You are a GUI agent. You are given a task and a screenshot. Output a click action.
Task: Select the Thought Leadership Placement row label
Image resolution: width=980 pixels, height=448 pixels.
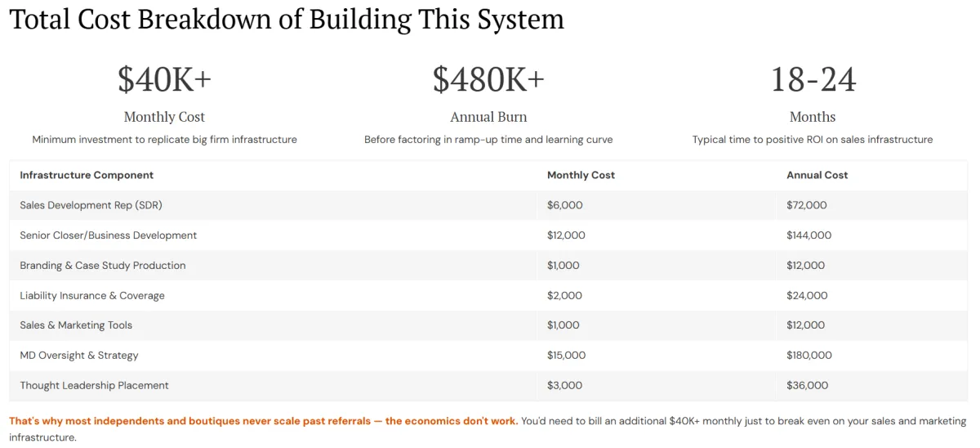point(94,385)
